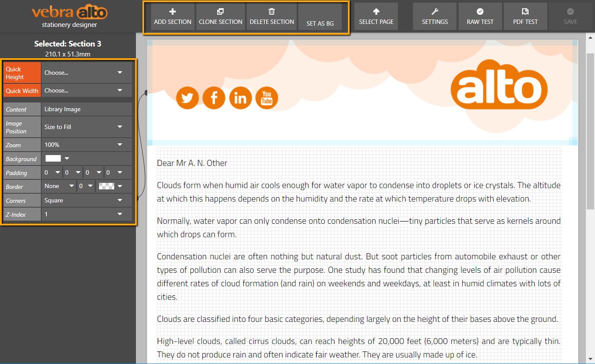The image size is (595, 364).
Task: Click the paragraph starting 'Condensation nuclei are often'
Action: 359,277
